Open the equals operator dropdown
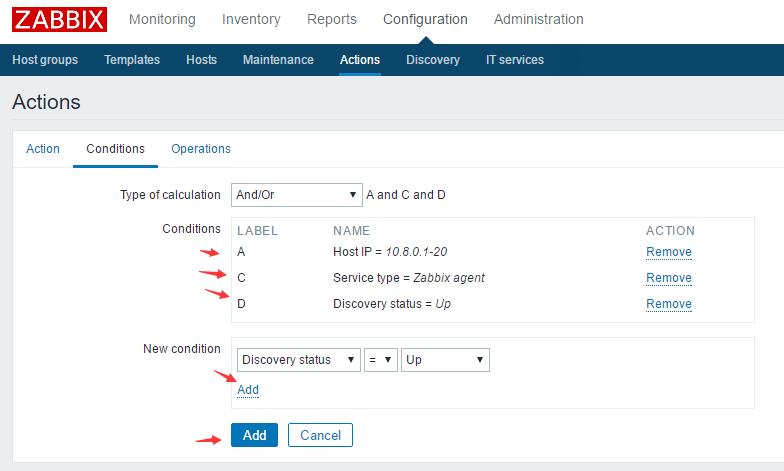Image resolution: width=784 pixels, height=471 pixels. coord(381,360)
